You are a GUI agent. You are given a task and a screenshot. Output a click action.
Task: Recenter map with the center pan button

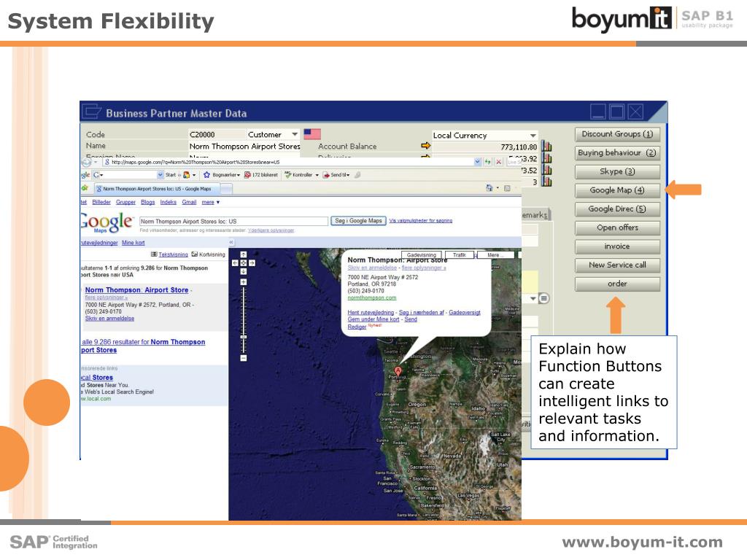pyautogui.click(x=244, y=262)
